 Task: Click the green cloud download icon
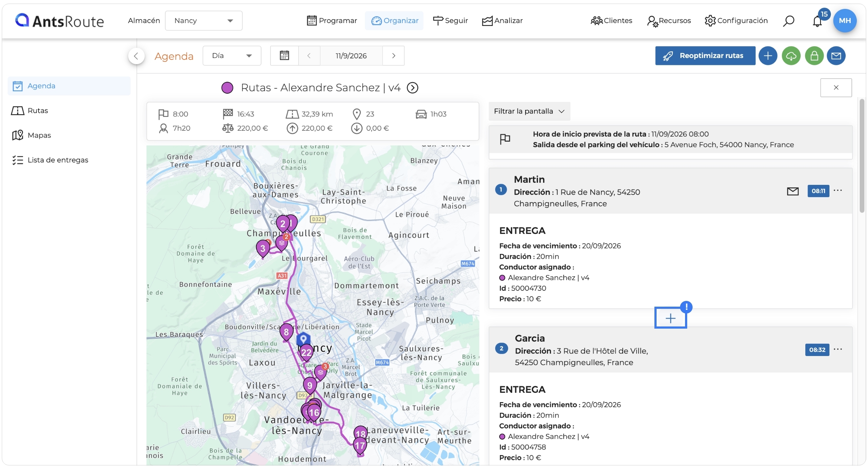click(x=791, y=56)
